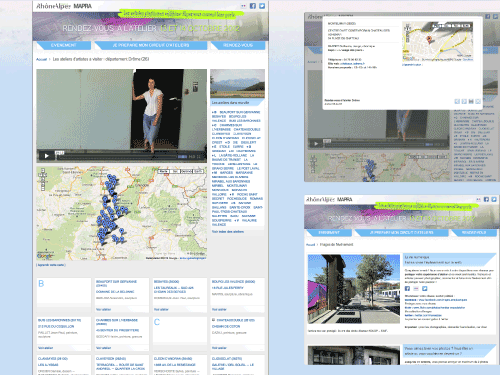500x375 pixels.
Task: Go to previous entry in popup dialog
Action: 457,101
